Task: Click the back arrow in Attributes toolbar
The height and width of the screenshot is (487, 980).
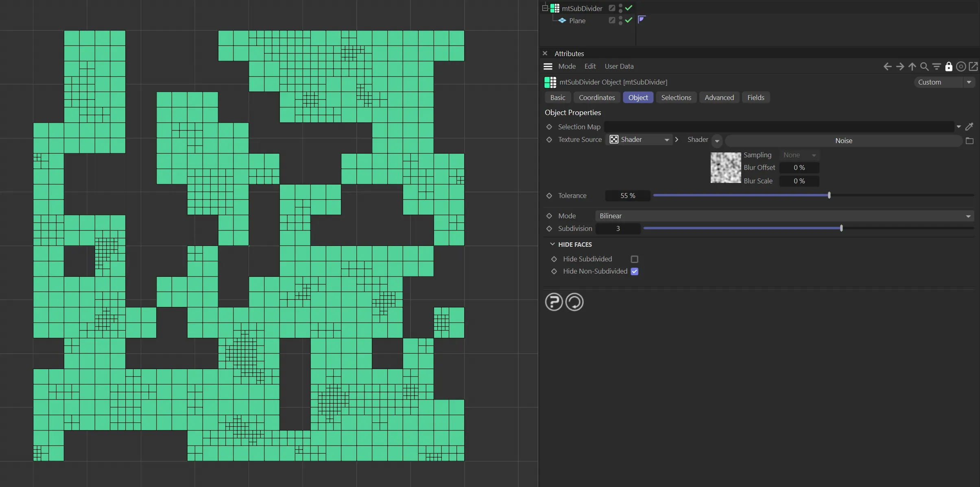Action: pyautogui.click(x=887, y=67)
